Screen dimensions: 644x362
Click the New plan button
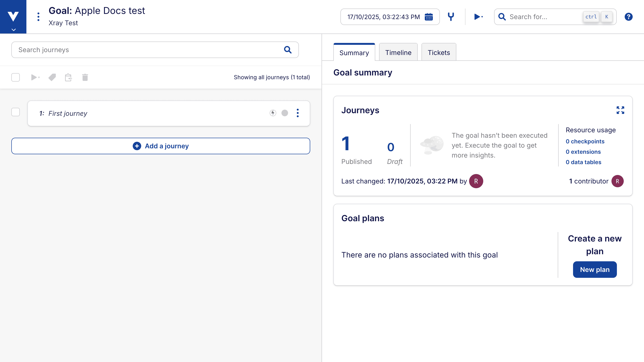point(594,269)
